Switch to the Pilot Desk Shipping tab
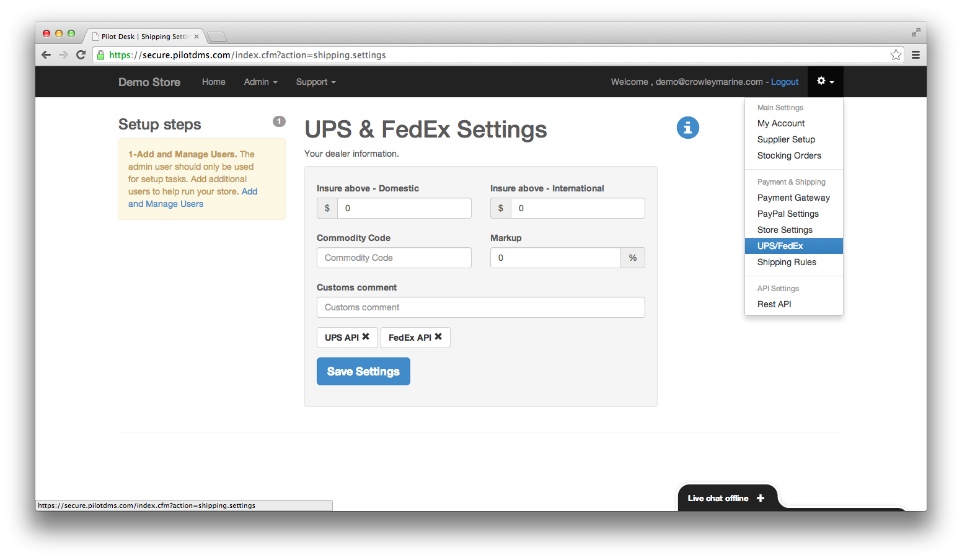The image size is (962, 560). pyautogui.click(x=143, y=36)
